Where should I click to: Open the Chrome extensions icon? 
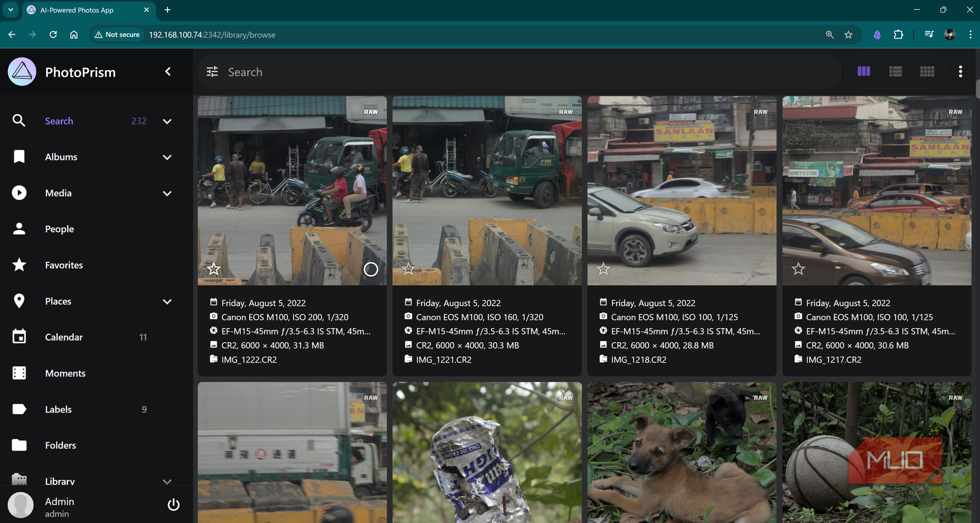click(898, 34)
